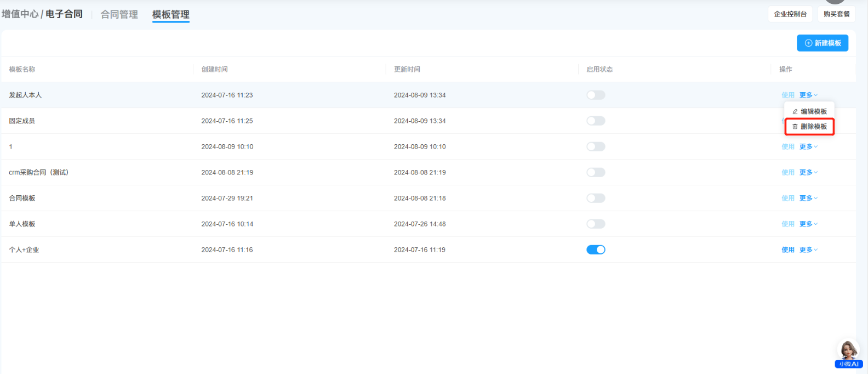Click the 新建模板 button
This screenshot has width=868, height=374.
[823, 43]
